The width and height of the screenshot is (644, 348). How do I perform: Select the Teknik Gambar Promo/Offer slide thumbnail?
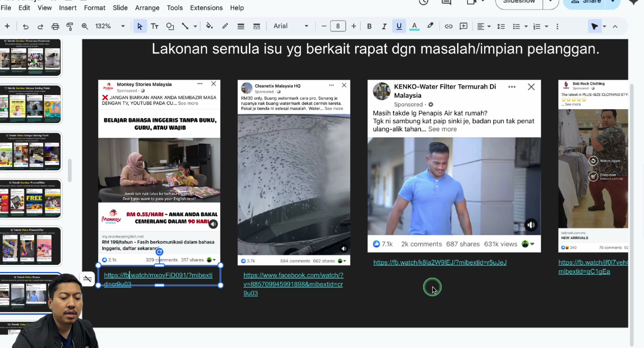31,199
